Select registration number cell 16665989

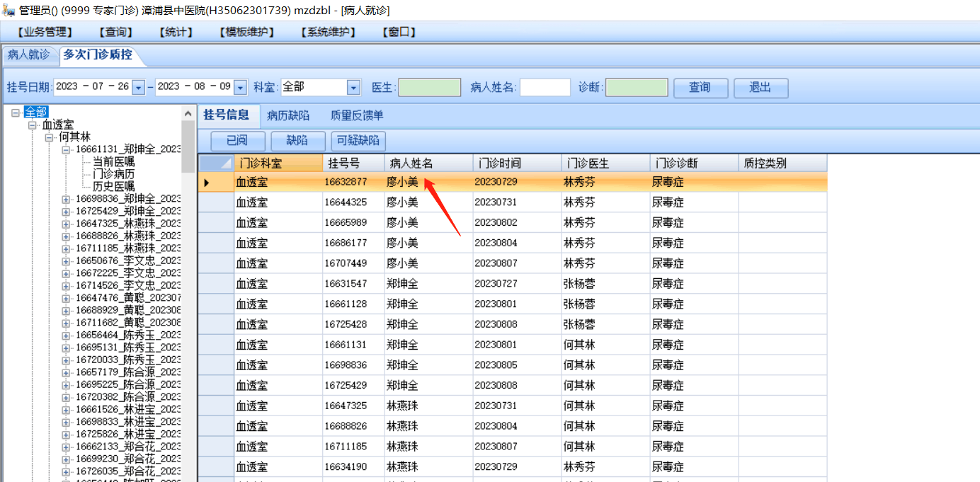(x=353, y=223)
